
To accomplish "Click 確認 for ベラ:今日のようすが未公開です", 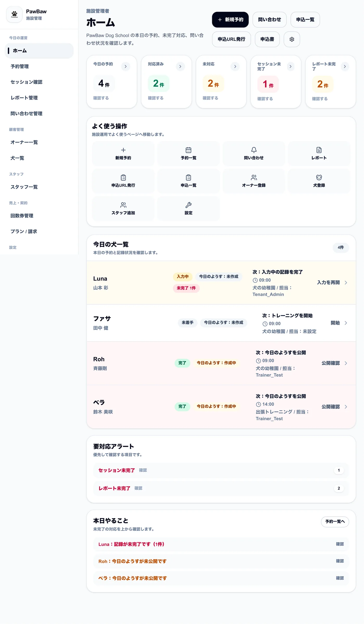I will pyautogui.click(x=340, y=578).
